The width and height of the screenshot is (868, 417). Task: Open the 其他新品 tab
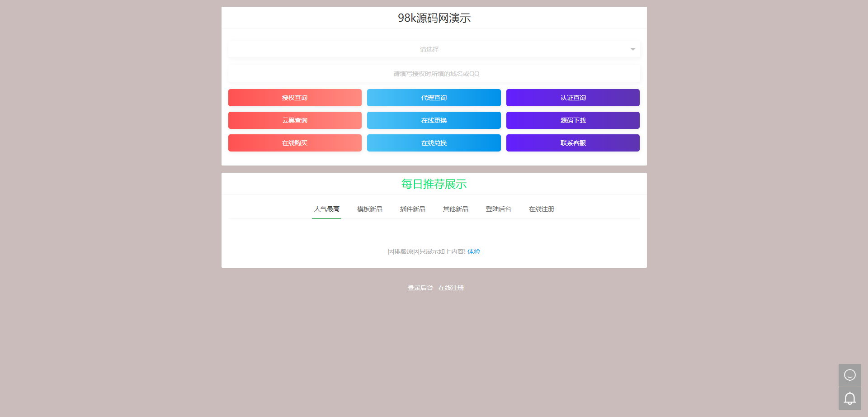[x=455, y=209]
